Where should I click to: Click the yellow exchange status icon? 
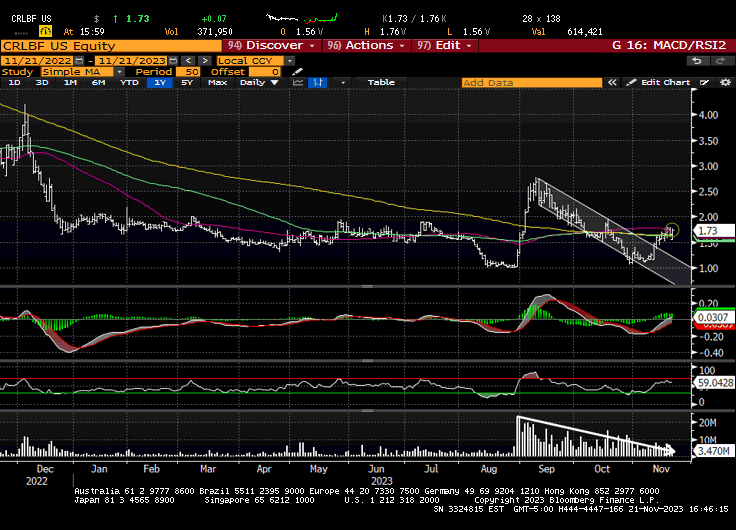45,31
